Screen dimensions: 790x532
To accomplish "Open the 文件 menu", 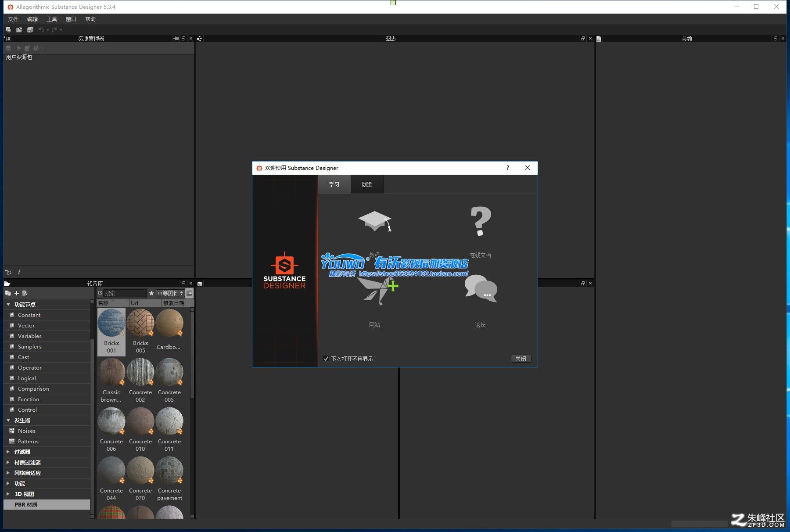I will coord(13,19).
